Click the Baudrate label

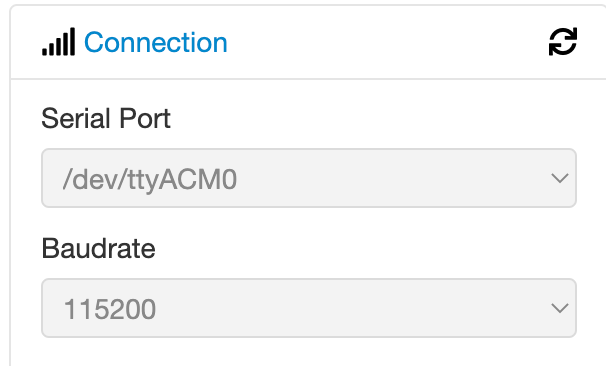click(98, 248)
